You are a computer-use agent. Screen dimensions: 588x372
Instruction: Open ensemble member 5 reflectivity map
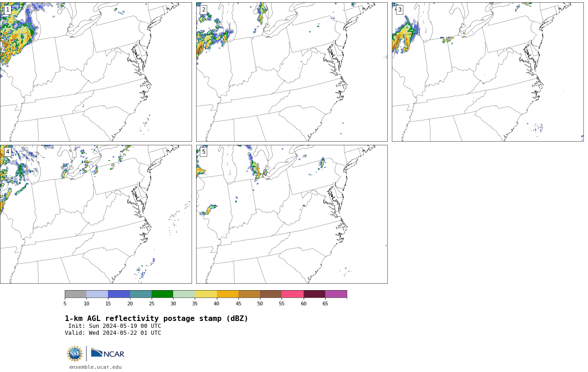292,214
